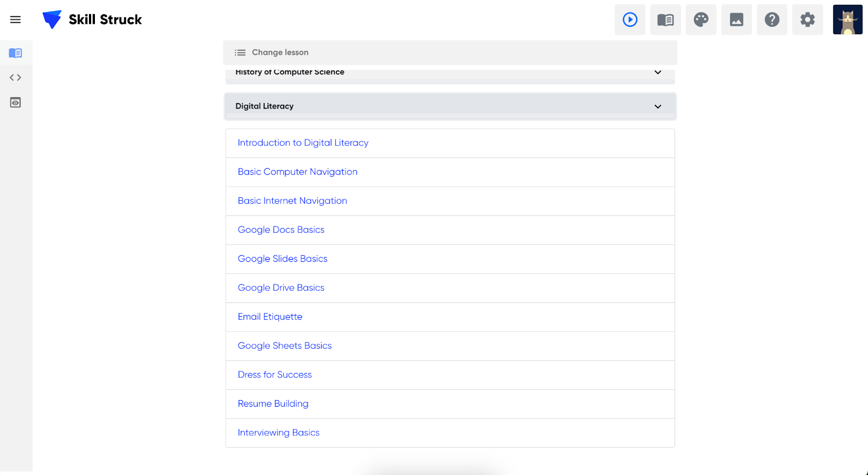Click the Digital Literacy section header
This screenshot has height=475, width=868.
(450, 106)
